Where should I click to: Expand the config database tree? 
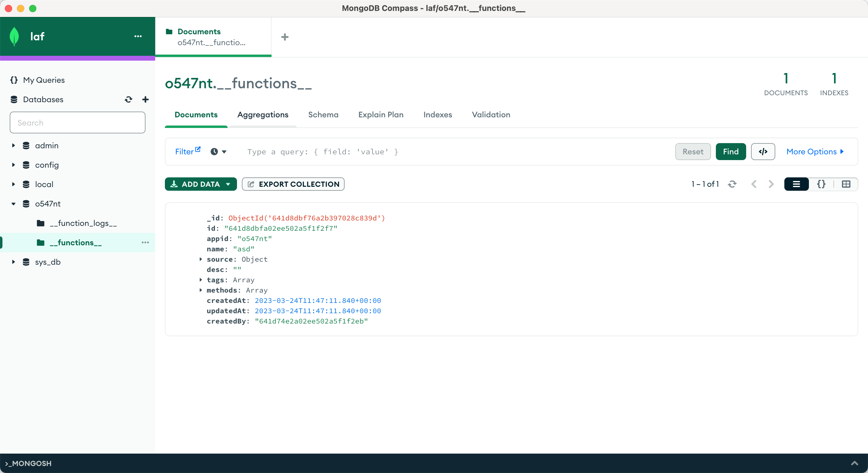tap(13, 165)
